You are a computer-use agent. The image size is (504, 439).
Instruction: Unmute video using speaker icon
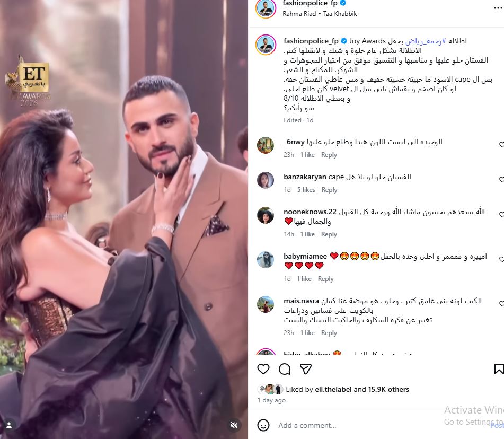pos(234,425)
